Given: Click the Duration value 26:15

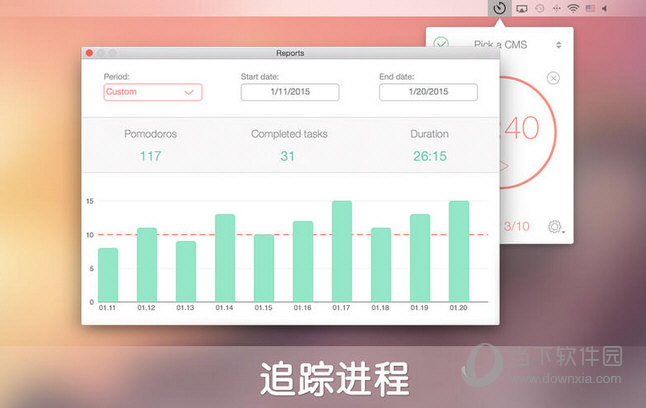Looking at the screenshot, I should (430, 156).
